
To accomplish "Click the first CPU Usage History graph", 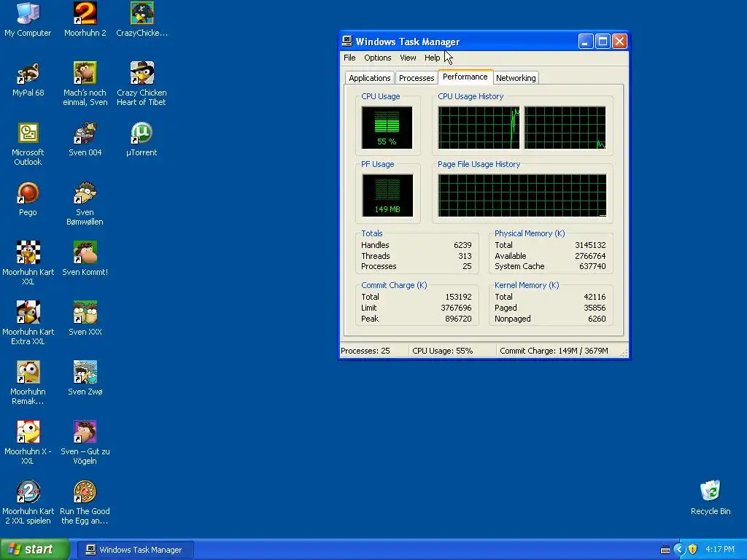I will coord(479,128).
